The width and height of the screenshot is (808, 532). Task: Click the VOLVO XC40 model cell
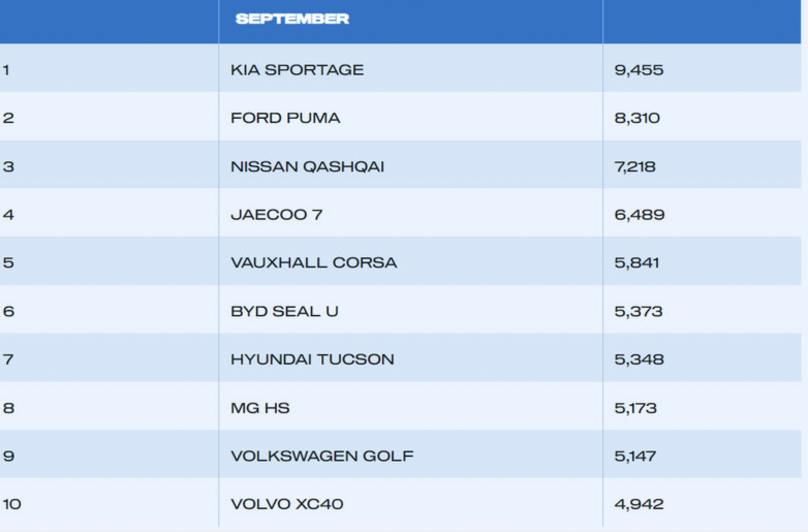287,504
